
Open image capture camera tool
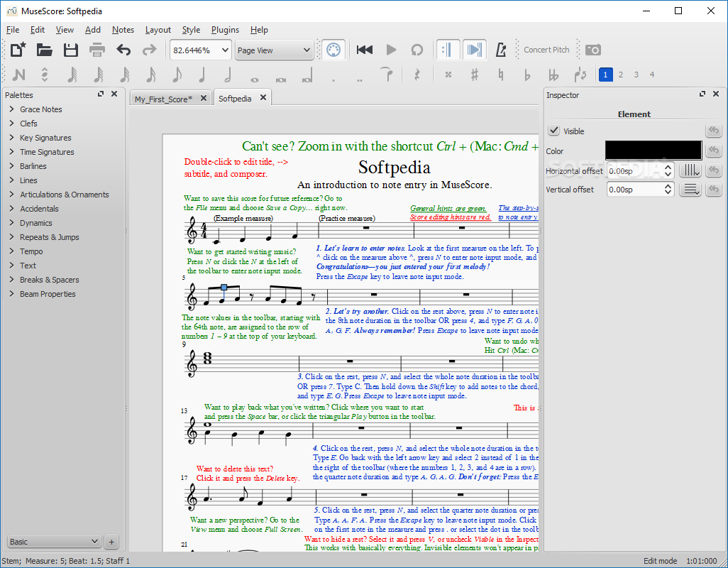pos(593,50)
